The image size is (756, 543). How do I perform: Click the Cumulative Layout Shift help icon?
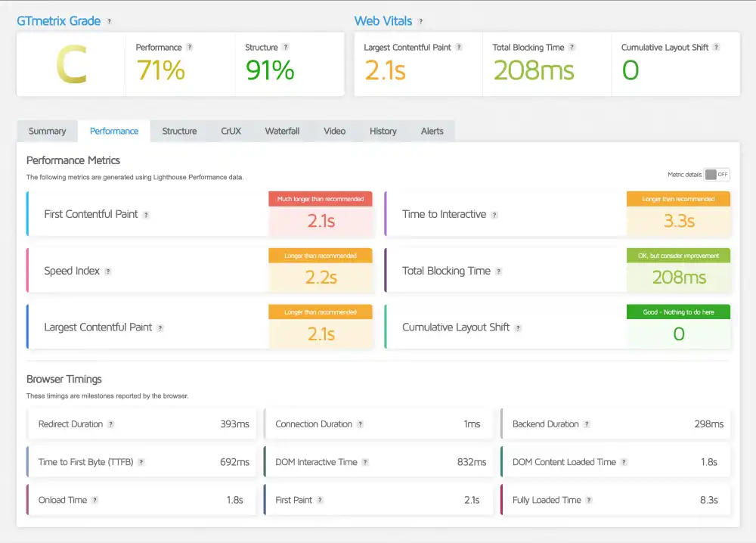coord(519,328)
